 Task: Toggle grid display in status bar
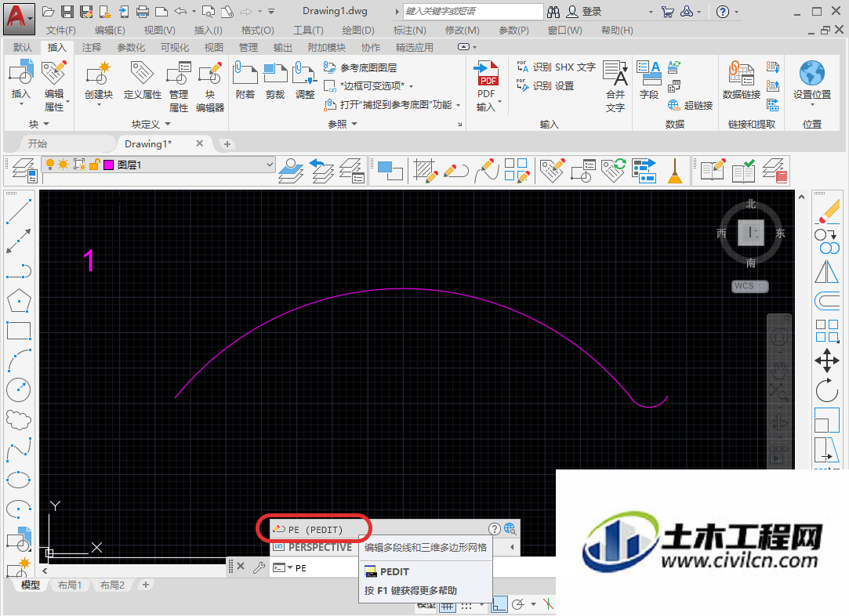[448, 607]
